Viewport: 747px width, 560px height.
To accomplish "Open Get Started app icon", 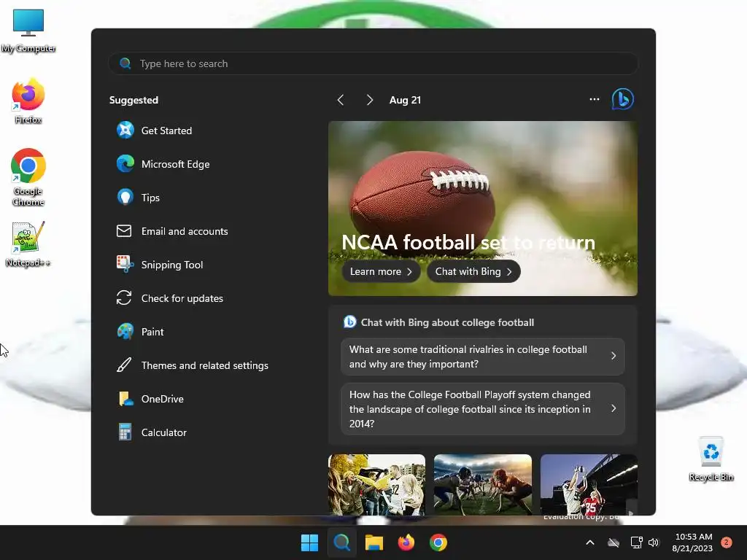I will tap(125, 130).
